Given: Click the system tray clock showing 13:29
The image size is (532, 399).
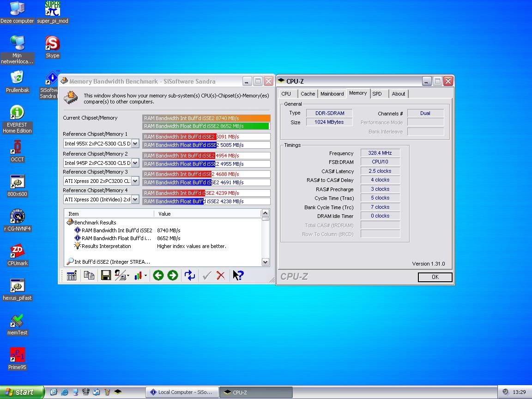Looking at the screenshot, I should [x=519, y=392].
